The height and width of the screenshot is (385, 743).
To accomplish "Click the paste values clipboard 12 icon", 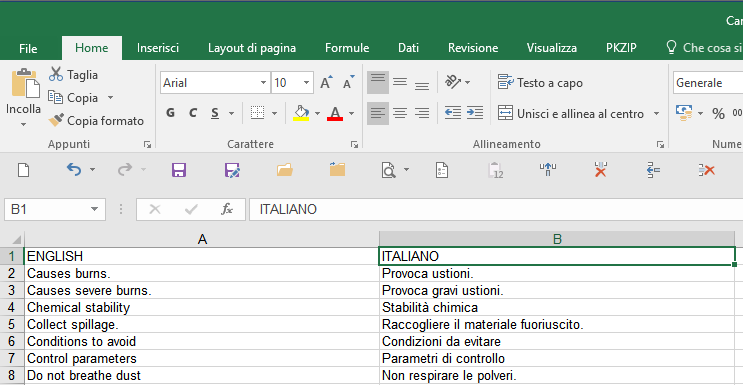I will click(495, 170).
